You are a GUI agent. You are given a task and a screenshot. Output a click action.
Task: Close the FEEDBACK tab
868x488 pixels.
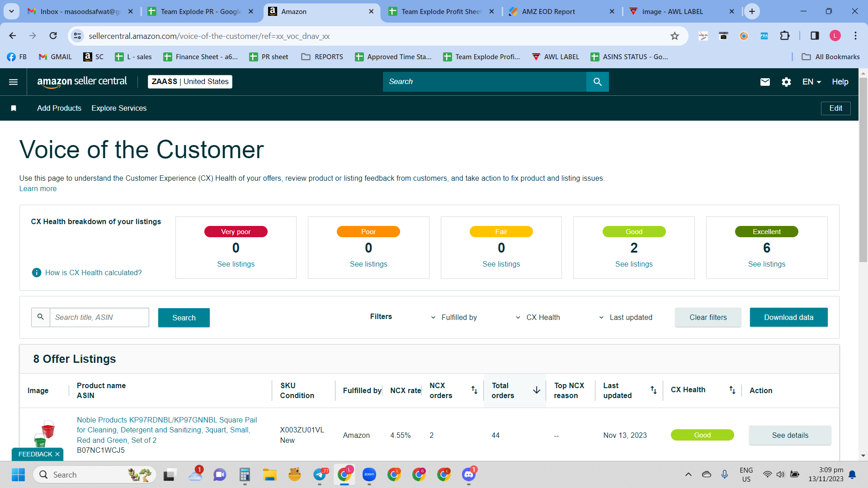click(x=57, y=454)
